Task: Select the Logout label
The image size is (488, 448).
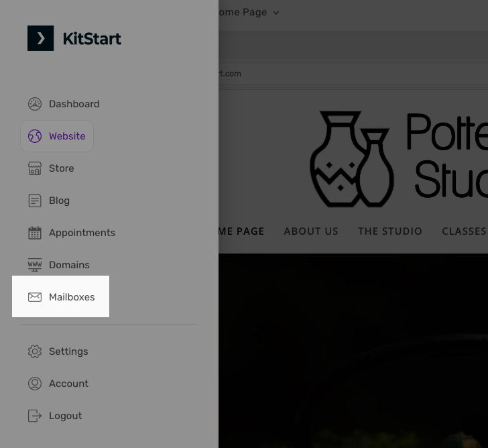Action: click(66, 416)
